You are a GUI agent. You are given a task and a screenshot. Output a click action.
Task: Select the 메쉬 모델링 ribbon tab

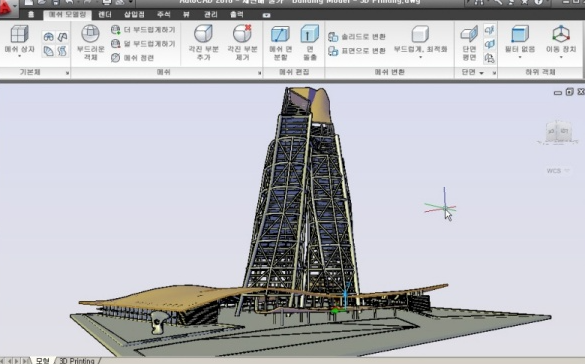(x=68, y=15)
